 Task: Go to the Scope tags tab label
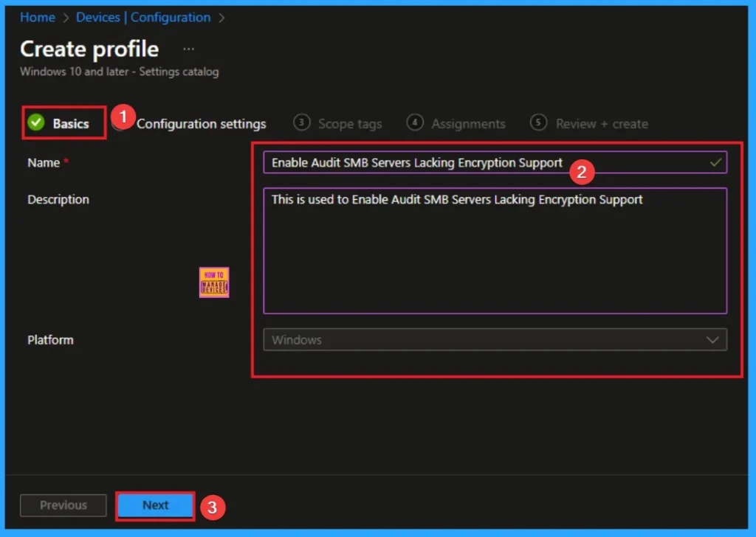350,124
